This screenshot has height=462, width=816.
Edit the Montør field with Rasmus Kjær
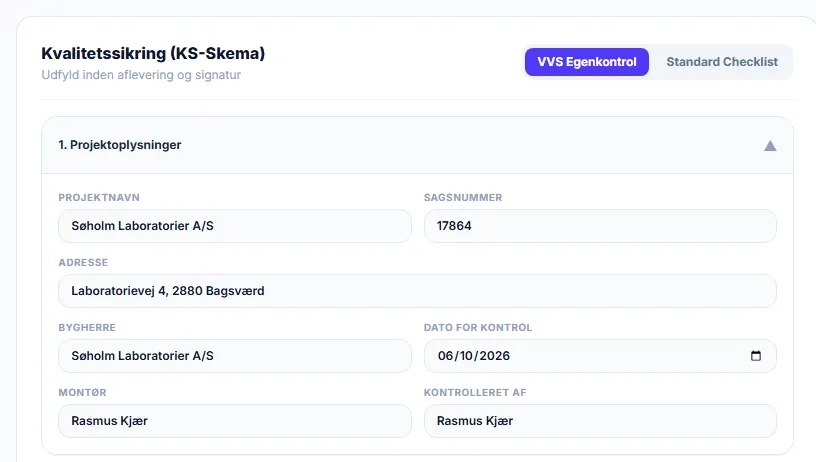(x=235, y=421)
